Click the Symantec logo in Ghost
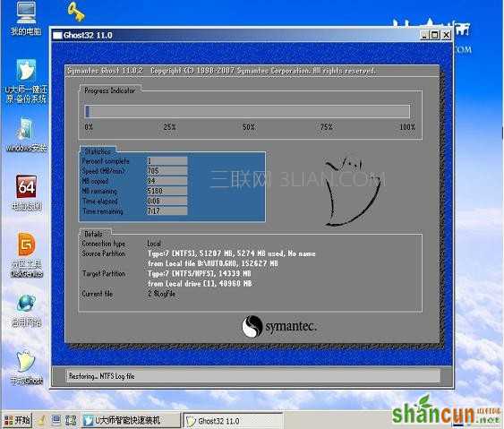Viewport: 504px width, 429px height. coord(279,326)
